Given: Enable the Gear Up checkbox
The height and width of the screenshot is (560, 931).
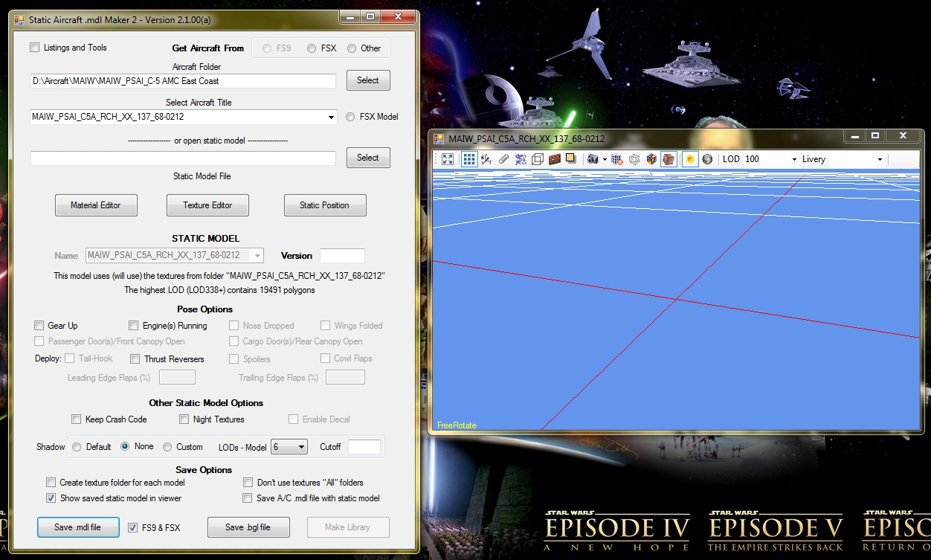Looking at the screenshot, I should (x=39, y=326).
